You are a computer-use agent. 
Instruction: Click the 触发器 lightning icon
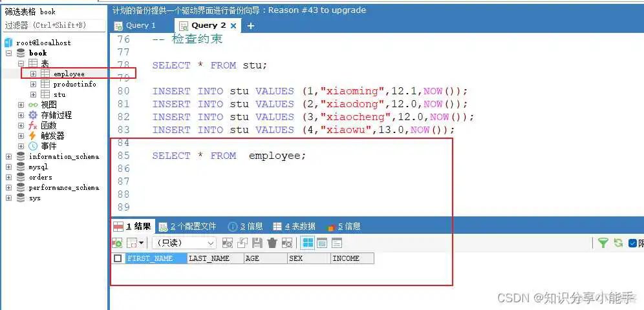[x=33, y=136]
